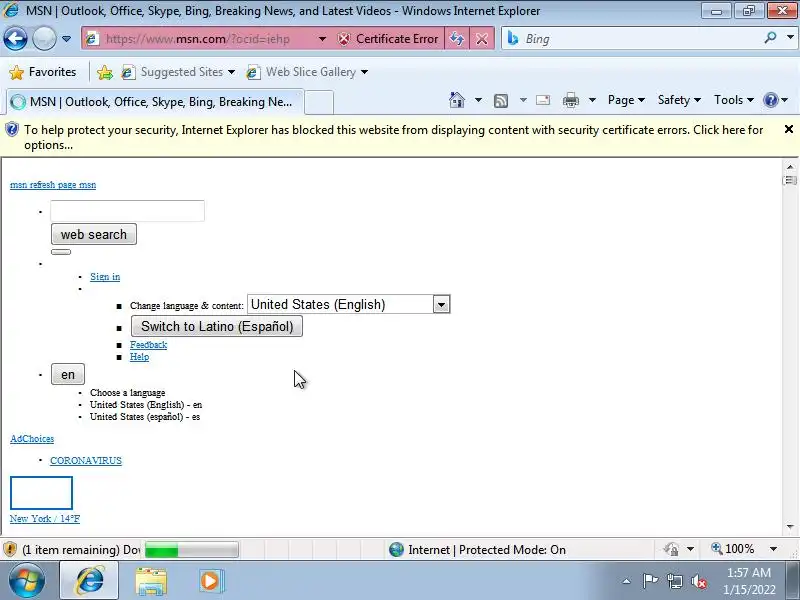Open the recent pages dropdown arrow
The height and width of the screenshot is (600, 800).
[66, 39]
